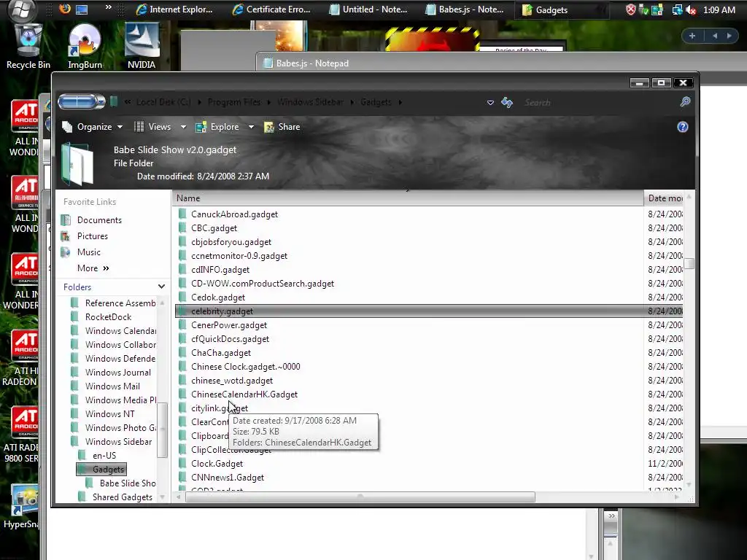747x560 pixels.
Task: Click the Windows Start orb
Action: tap(21, 9)
